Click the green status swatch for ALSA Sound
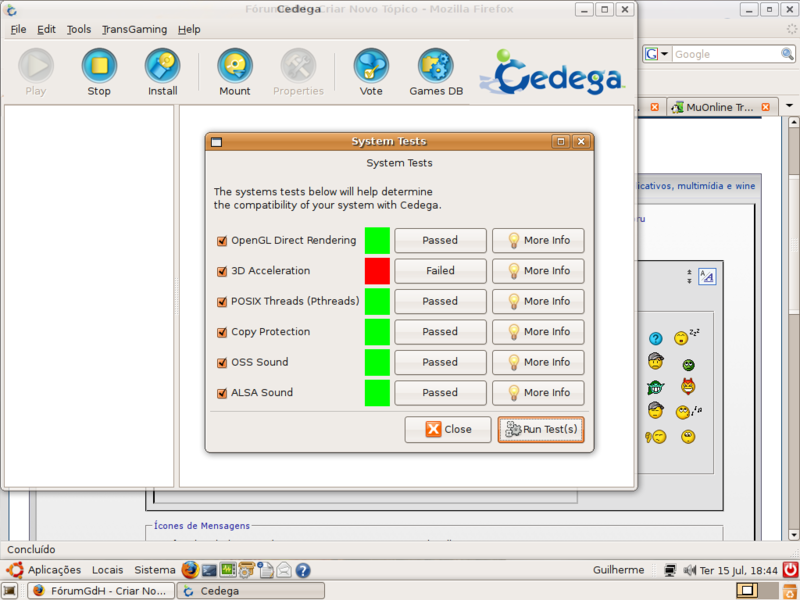 (x=378, y=392)
